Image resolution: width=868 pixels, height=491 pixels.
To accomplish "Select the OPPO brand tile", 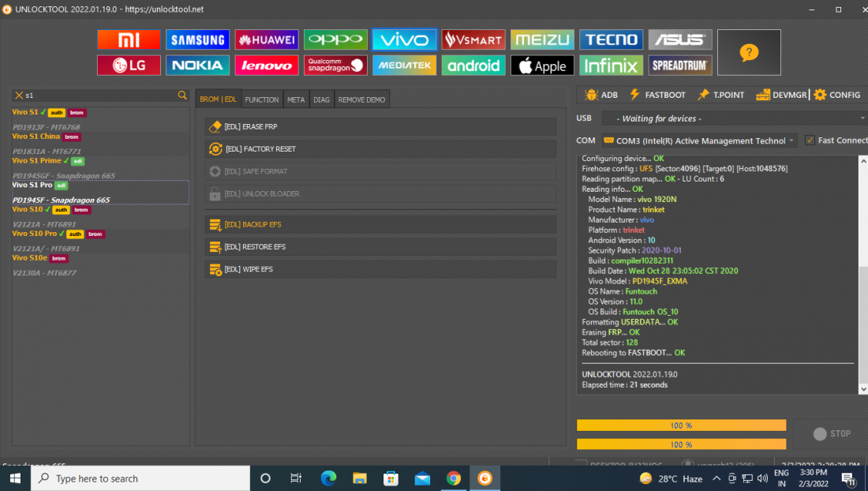I will coord(335,39).
